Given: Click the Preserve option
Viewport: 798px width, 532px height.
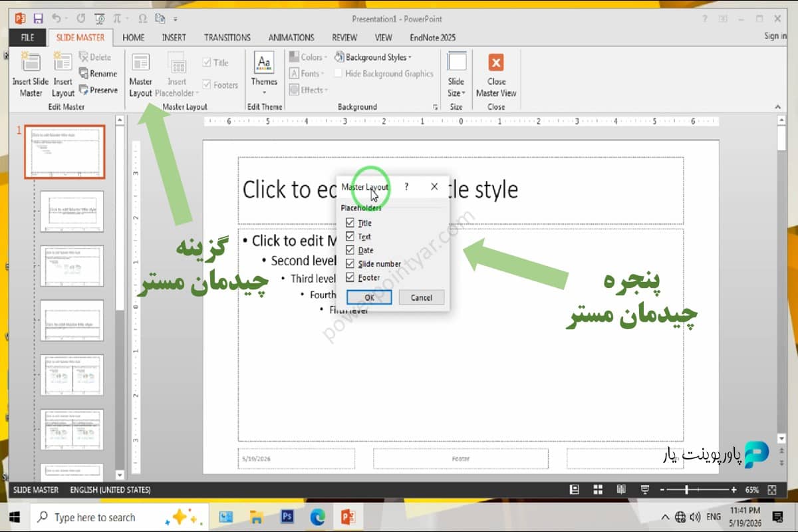Looking at the screenshot, I should pyautogui.click(x=98, y=90).
